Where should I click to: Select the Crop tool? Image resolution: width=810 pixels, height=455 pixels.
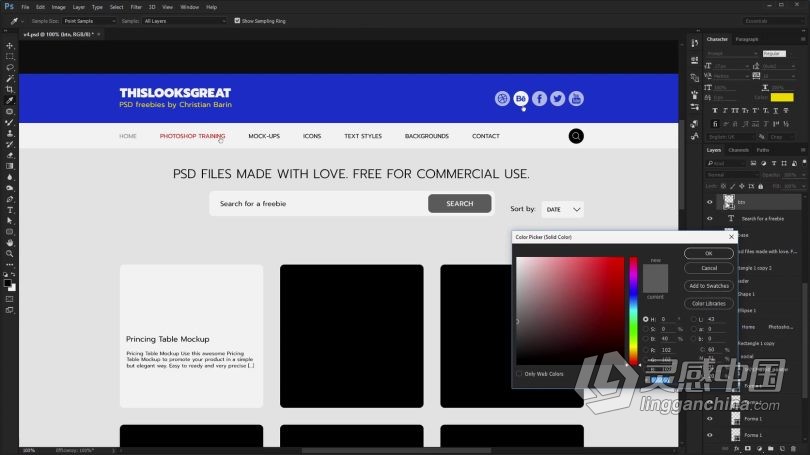(9, 89)
